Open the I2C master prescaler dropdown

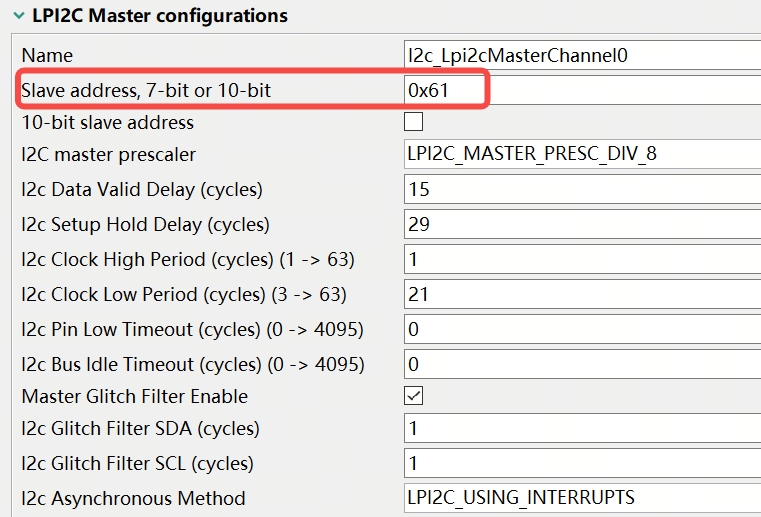(580, 155)
